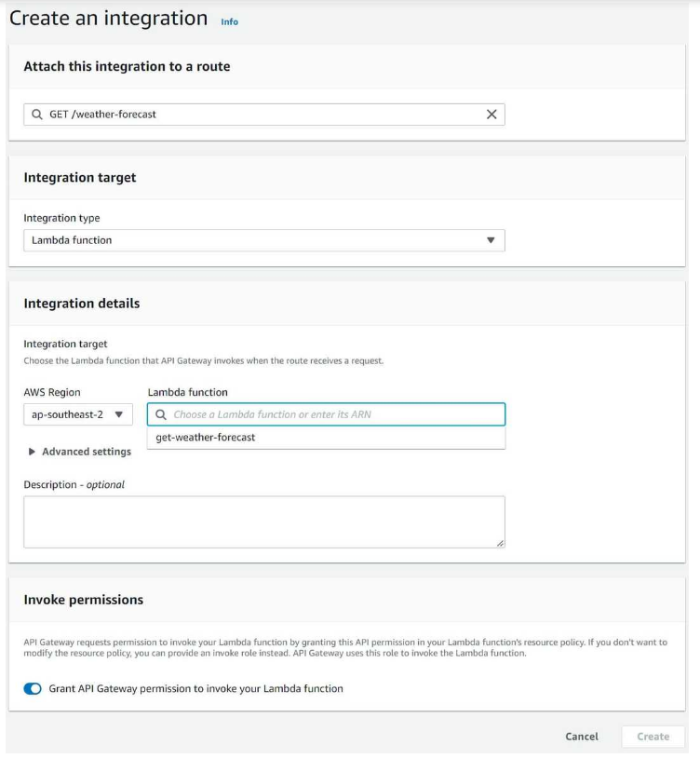Click inside the optional Description text area
Viewport: 700px width, 758px height.
pos(264,522)
